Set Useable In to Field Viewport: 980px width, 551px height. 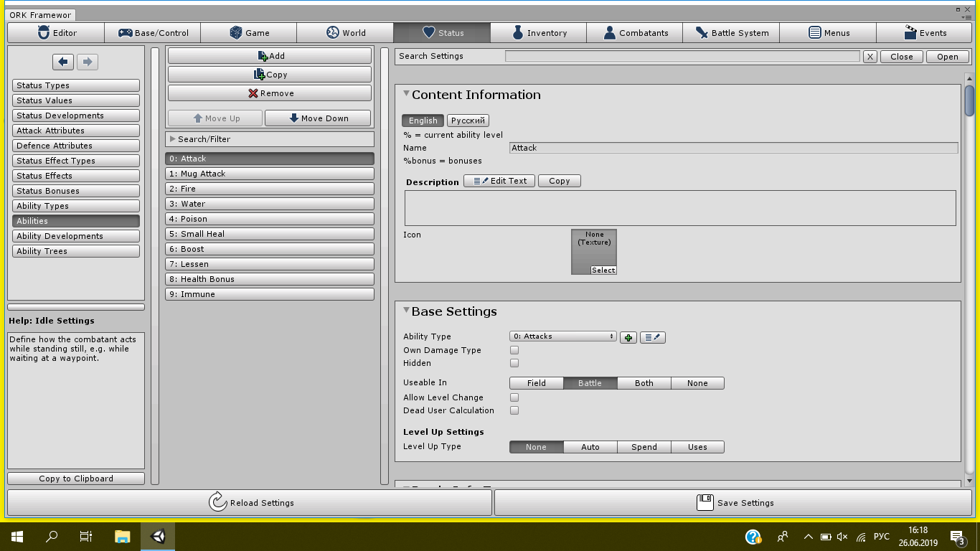[x=537, y=383]
